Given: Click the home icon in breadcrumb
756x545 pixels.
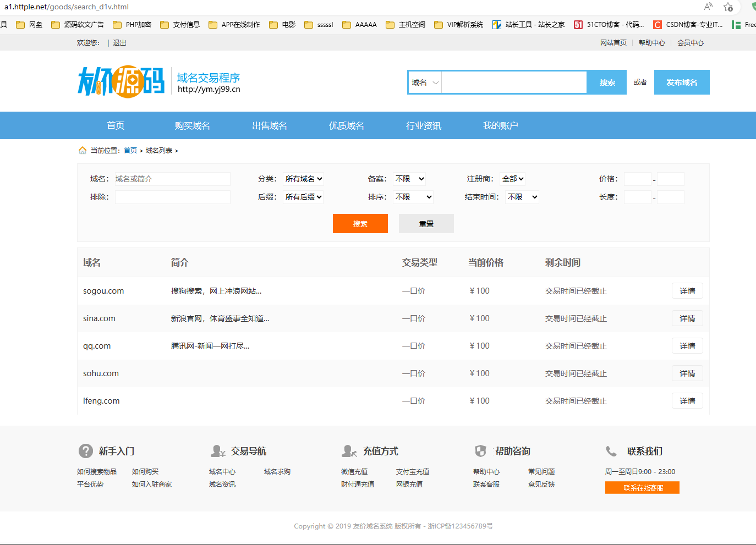Looking at the screenshot, I should tap(83, 150).
